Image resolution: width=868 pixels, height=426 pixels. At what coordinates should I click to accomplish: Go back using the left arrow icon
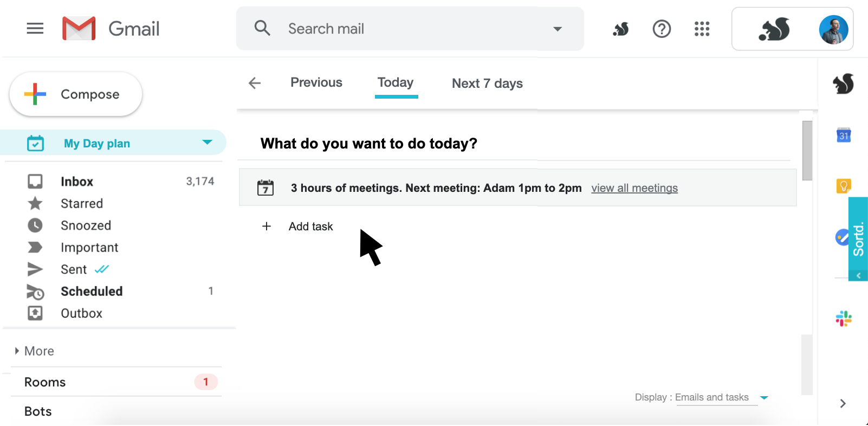255,83
